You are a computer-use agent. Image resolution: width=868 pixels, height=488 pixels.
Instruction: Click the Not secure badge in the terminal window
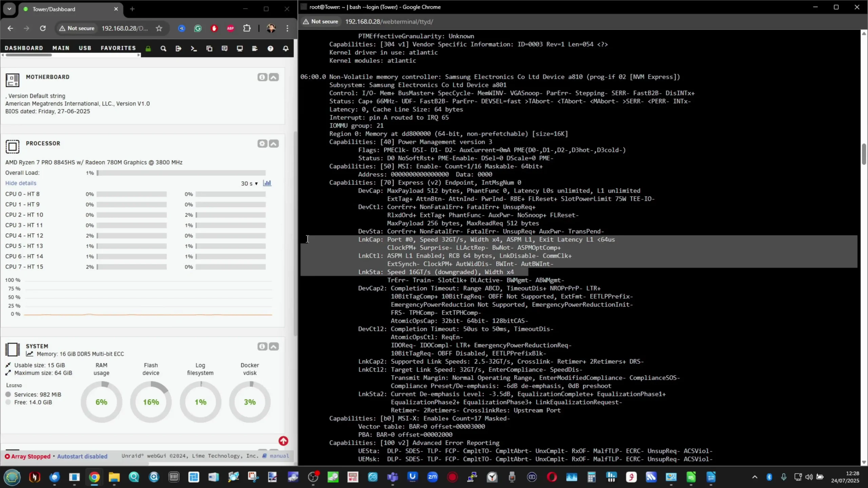pyautogui.click(x=320, y=21)
